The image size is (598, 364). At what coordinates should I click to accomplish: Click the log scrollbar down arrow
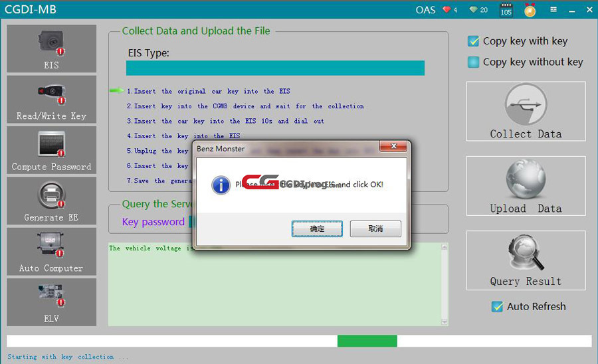[445, 322]
